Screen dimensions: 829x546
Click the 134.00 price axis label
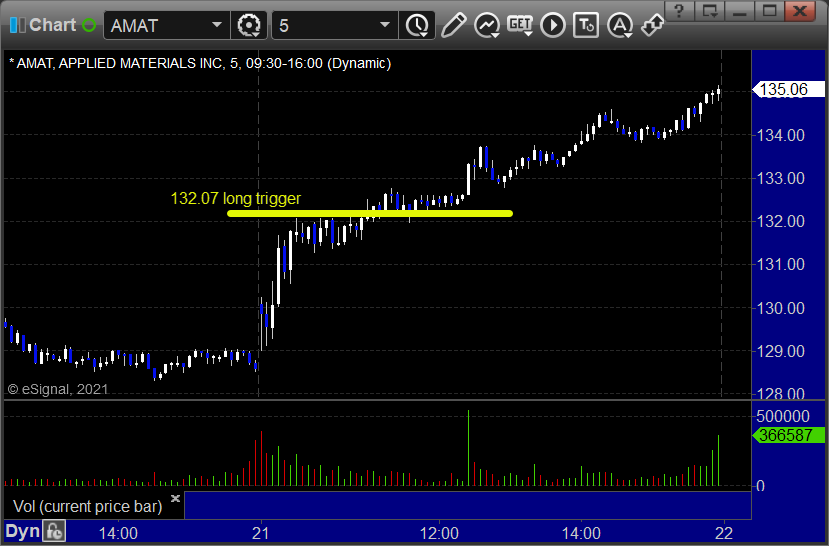(780, 135)
